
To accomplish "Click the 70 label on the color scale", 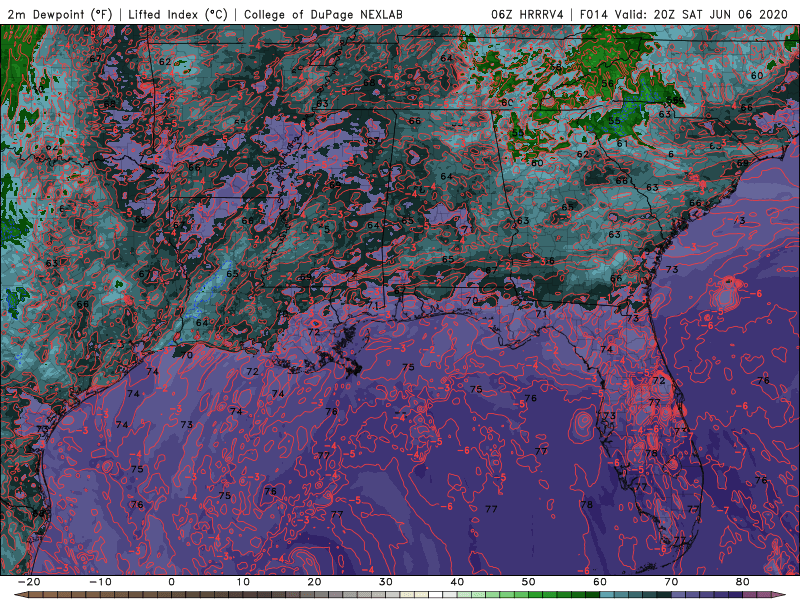I will point(671,582).
